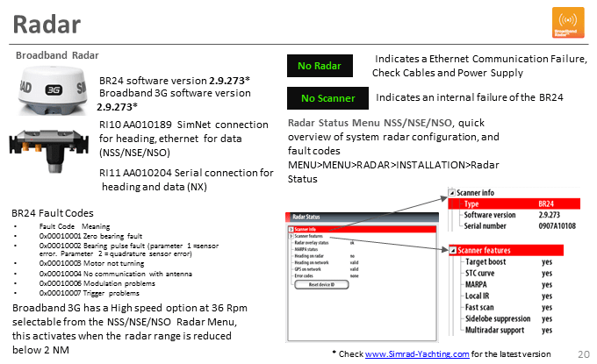The image size is (597, 364).
Task: Click internal failure of the BR24 text
Action: tap(470, 97)
